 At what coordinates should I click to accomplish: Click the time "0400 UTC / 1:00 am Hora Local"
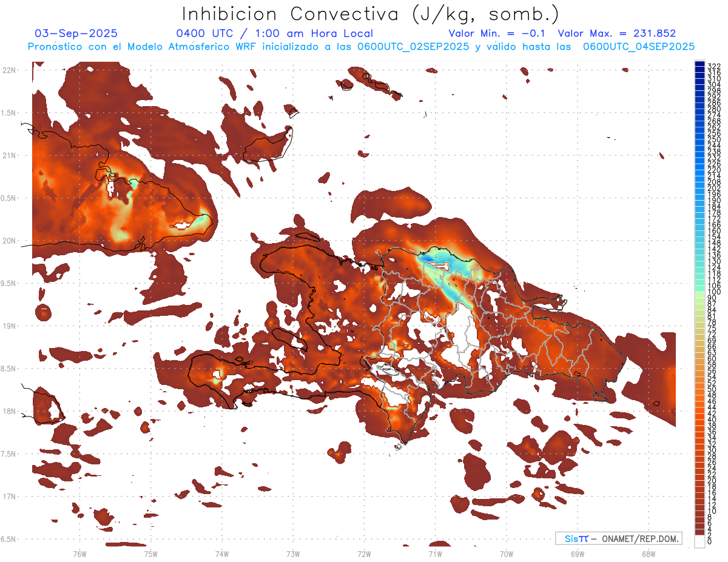click(x=274, y=33)
